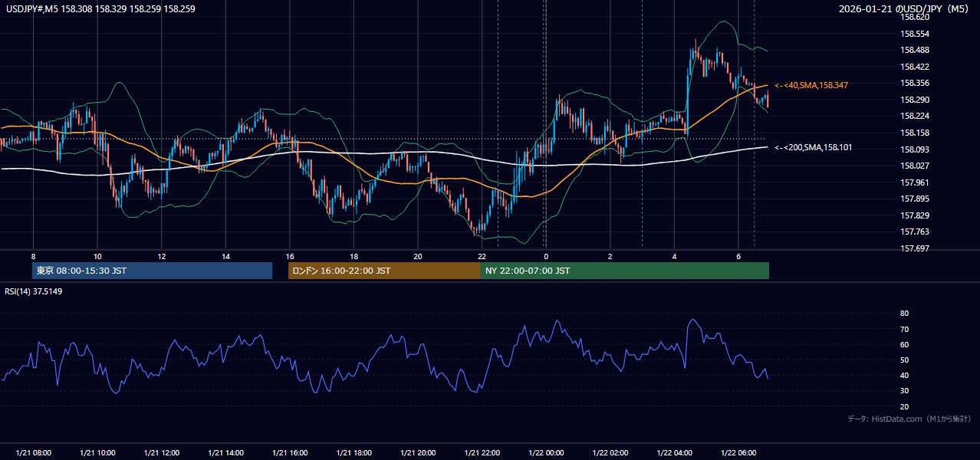Select the 200 SMA label showing 158.101

pos(813,147)
